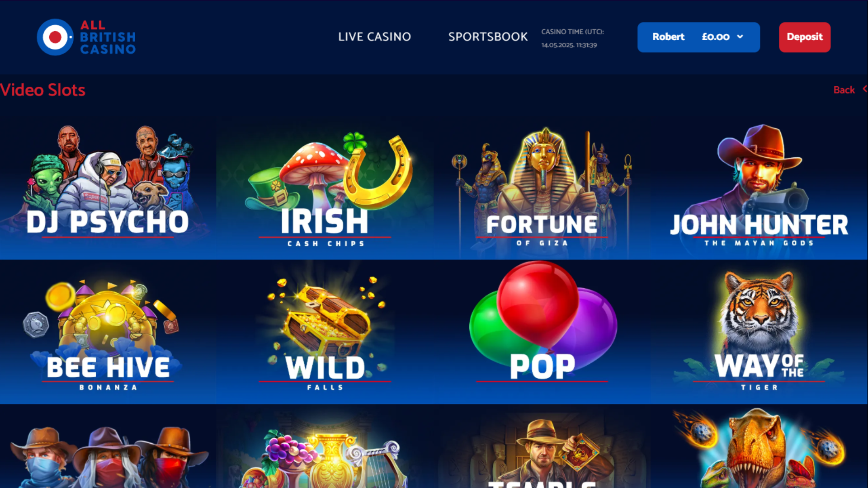
Task: Click the Back link
Action: click(844, 90)
